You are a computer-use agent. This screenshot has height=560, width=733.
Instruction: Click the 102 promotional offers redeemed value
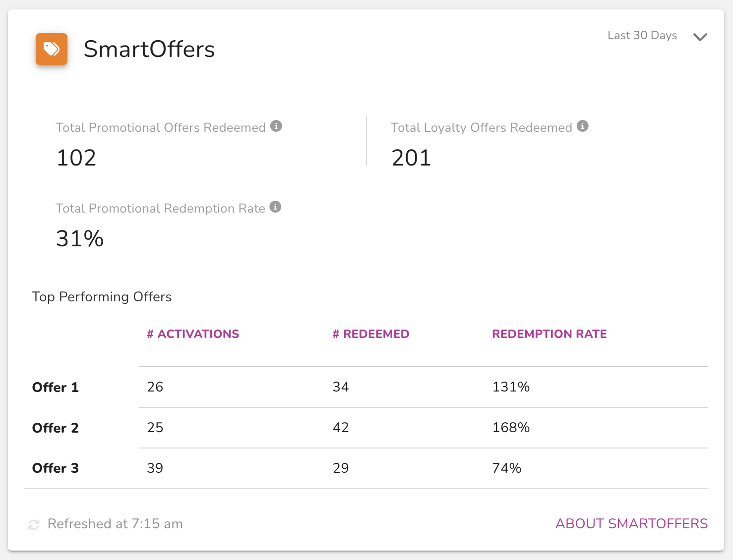(76, 158)
